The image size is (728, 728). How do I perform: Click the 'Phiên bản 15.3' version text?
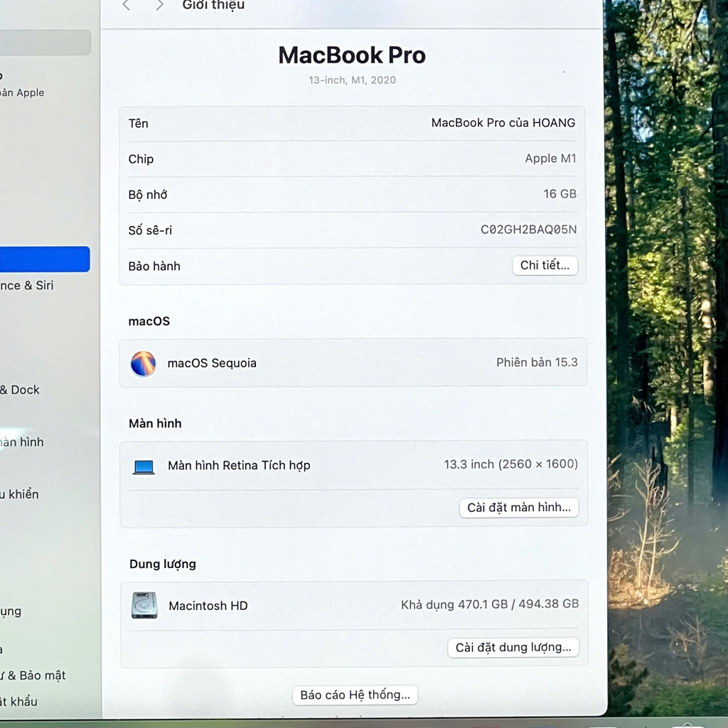coord(537,362)
